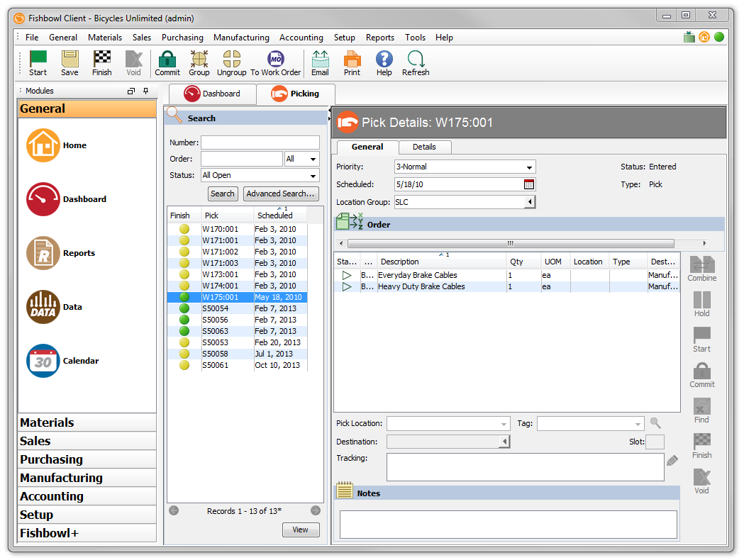Open the Order type All dropdown
The height and width of the screenshot is (560, 744).
coord(313,159)
